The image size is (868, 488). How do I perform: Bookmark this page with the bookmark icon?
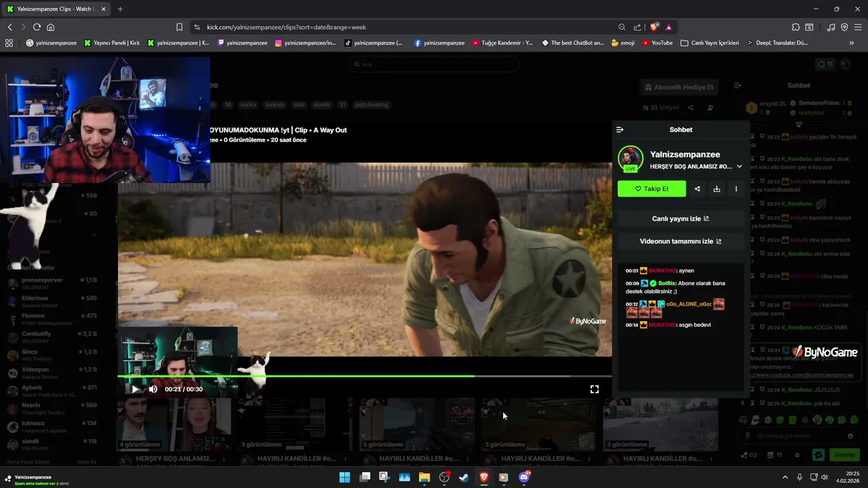[x=179, y=27]
